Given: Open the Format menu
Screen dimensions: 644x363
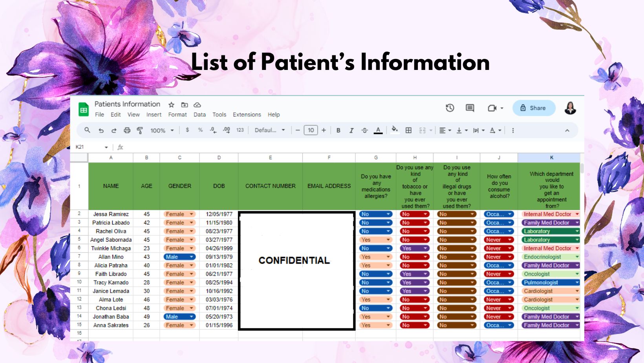Looking at the screenshot, I should click(177, 115).
